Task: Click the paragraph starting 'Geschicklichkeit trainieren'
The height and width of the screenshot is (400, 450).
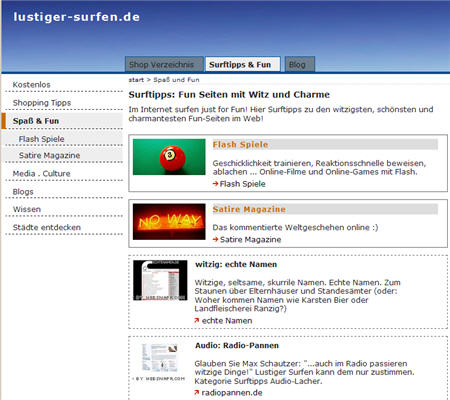Action: click(x=319, y=168)
